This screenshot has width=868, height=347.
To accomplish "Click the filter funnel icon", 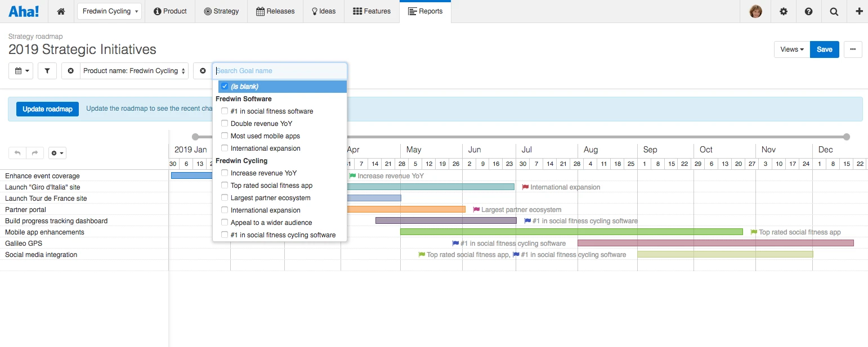I will click(47, 71).
